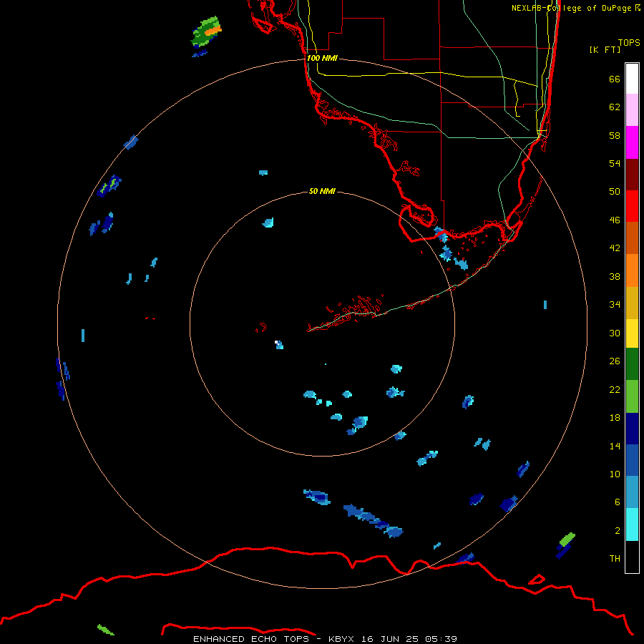Click the '26' legend value
644x644 pixels.
pos(615,361)
